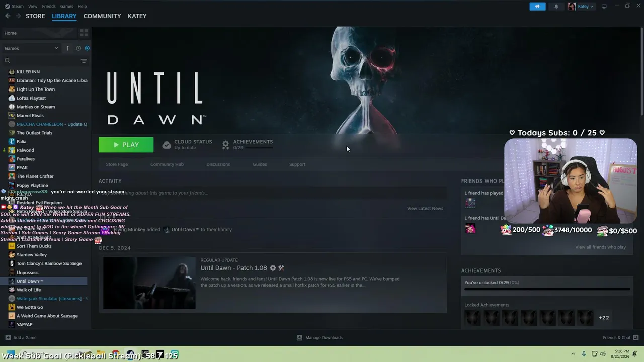Show the +22 more locked achievements
The height and width of the screenshot is (362, 644).
point(604,318)
